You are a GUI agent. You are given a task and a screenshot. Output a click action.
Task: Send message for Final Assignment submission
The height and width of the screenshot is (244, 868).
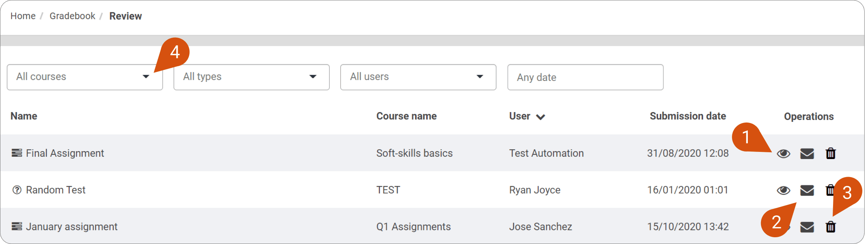pos(807,153)
